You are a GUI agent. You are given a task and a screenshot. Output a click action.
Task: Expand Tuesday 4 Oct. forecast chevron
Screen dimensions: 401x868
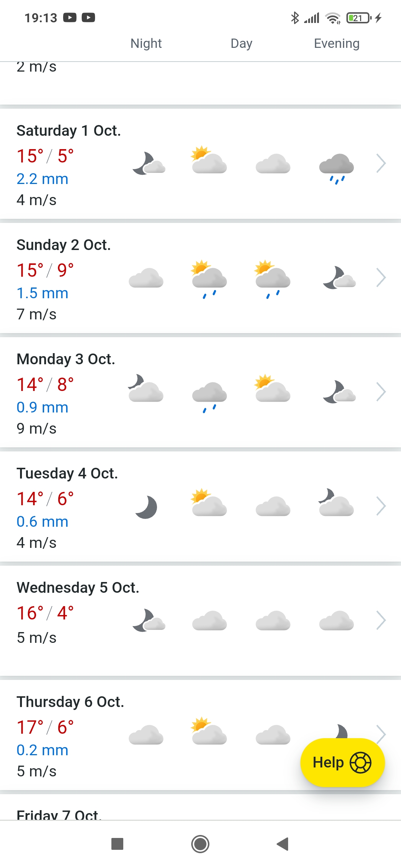(381, 506)
